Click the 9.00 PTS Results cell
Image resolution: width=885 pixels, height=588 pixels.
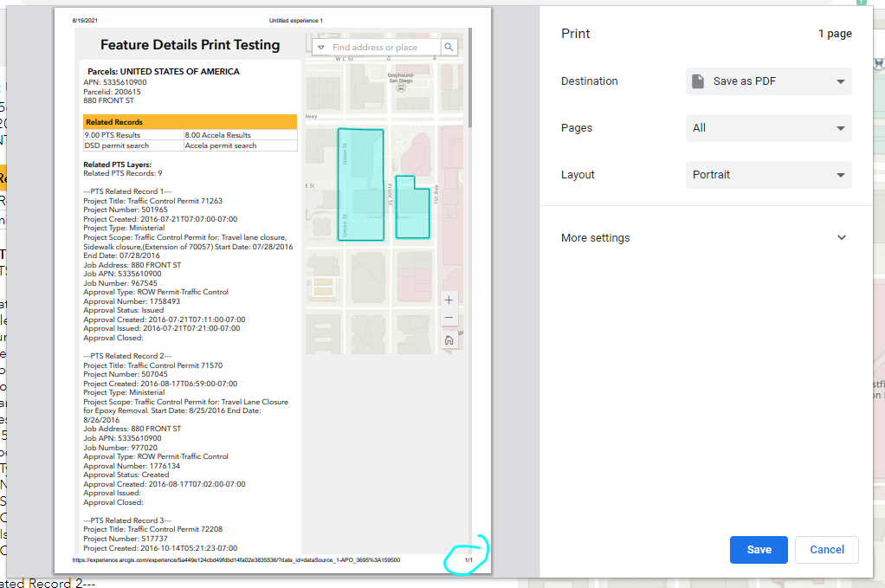133,135
